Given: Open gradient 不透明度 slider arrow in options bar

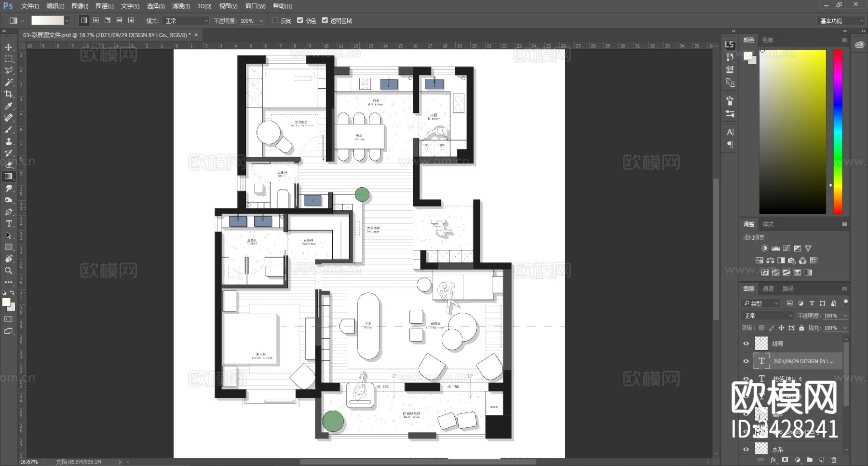Looking at the screenshot, I should [262, 21].
